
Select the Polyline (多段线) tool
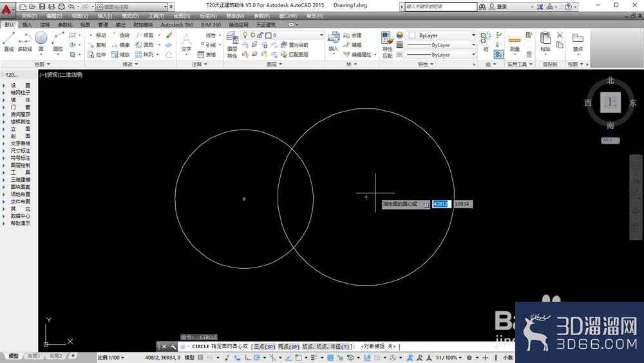coord(24,41)
